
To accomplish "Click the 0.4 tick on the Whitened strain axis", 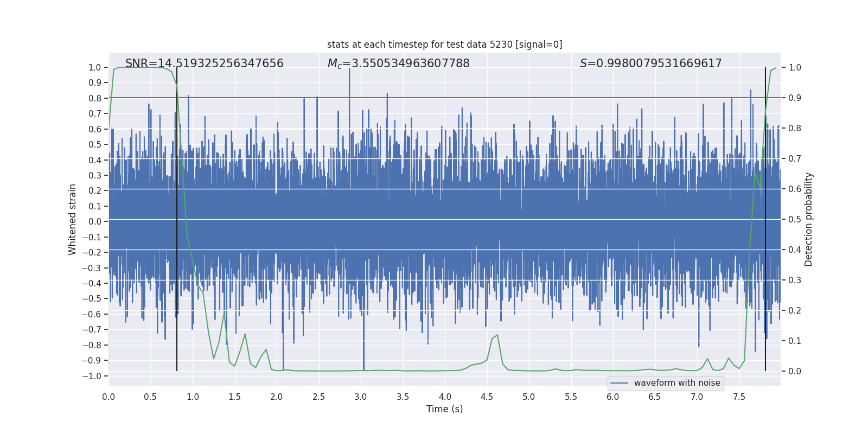I will click(x=95, y=160).
